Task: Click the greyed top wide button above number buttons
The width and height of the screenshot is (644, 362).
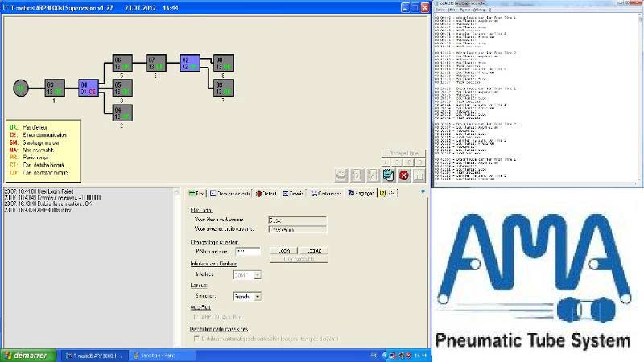Action: click(x=403, y=153)
